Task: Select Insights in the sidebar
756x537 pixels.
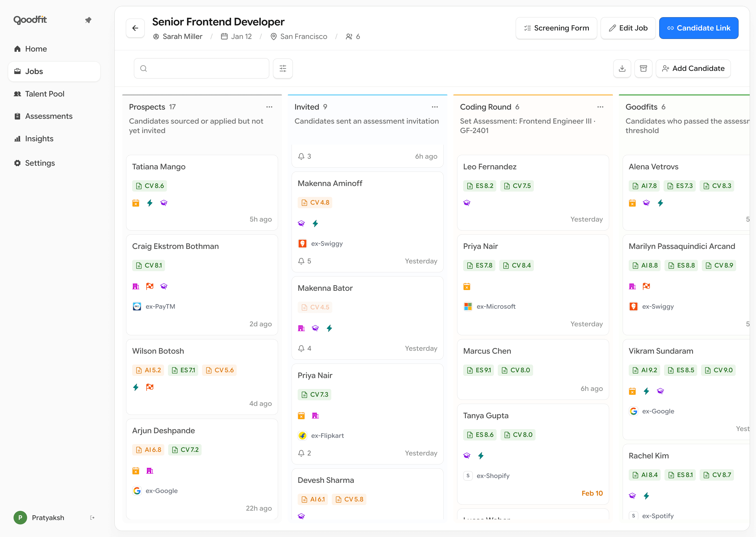Action: pos(39,139)
